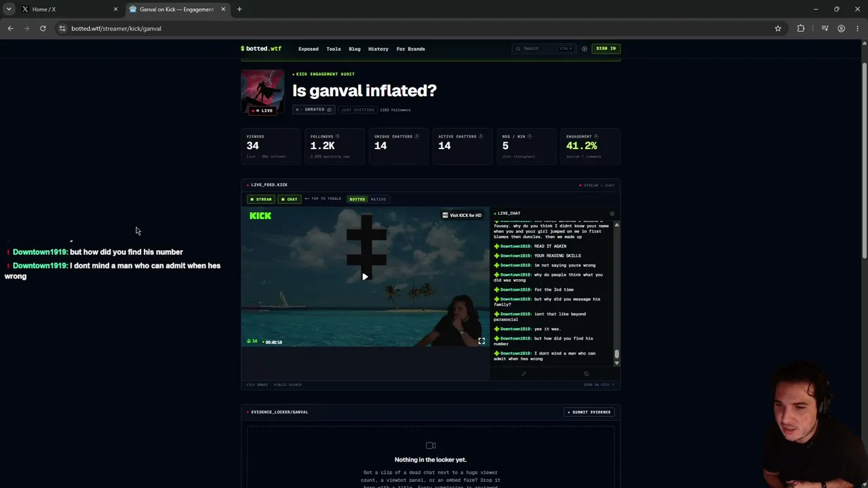Open the History nav item
This screenshot has height=488, width=868.
pos(378,49)
